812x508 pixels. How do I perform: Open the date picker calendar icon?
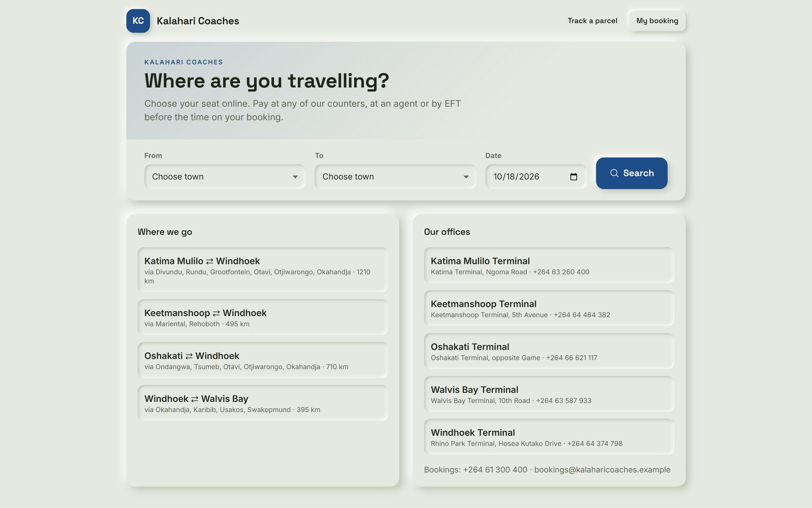(x=573, y=177)
